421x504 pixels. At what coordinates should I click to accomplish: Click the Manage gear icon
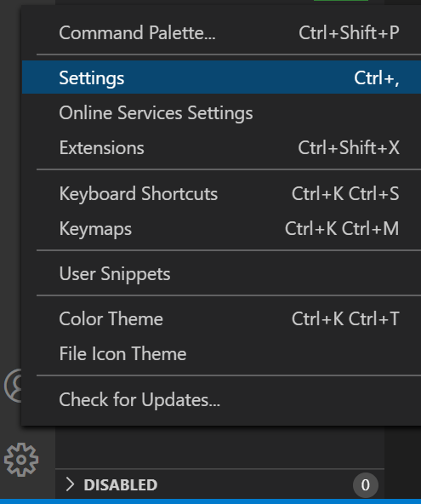click(x=21, y=460)
